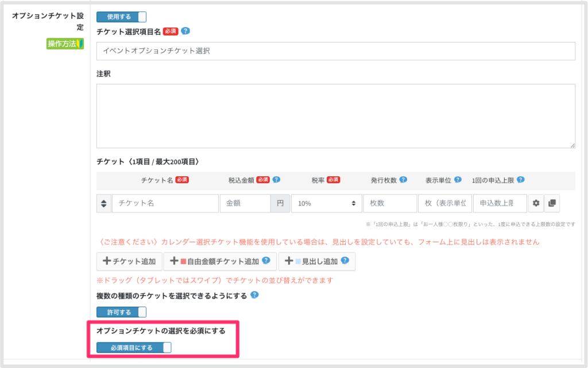The image size is (588, 368).
Task: Click the 税率 column header
Action: tap(318, 180)
